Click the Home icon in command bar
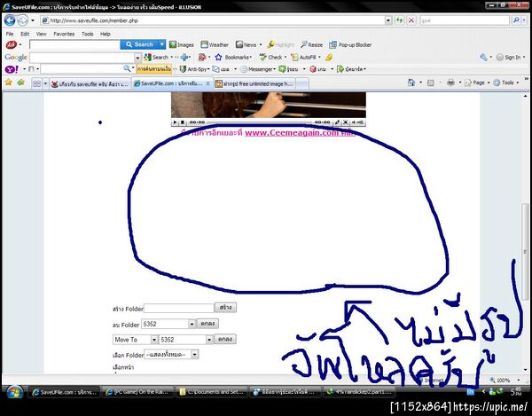The height and width of the screenshot is (416, 532). point(411,82)
